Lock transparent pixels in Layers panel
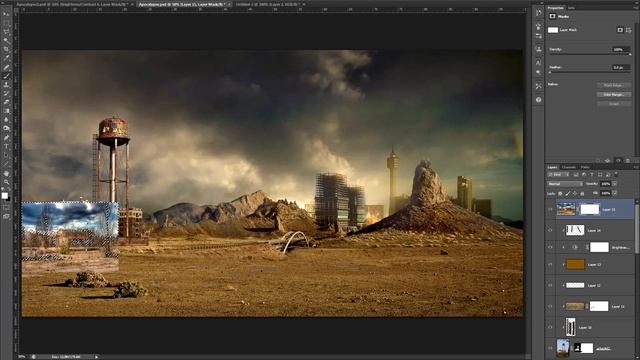 [x=560, y=193]
